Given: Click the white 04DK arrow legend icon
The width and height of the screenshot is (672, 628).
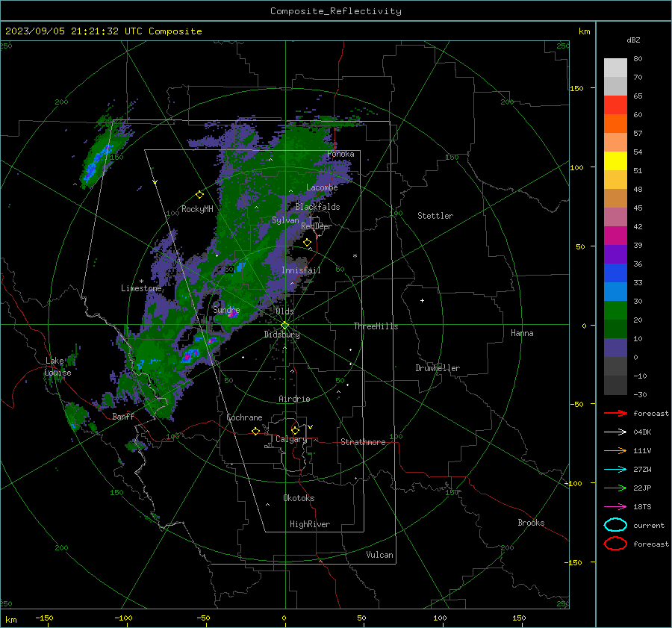Looking at the screenshot, I should point(615,432).
